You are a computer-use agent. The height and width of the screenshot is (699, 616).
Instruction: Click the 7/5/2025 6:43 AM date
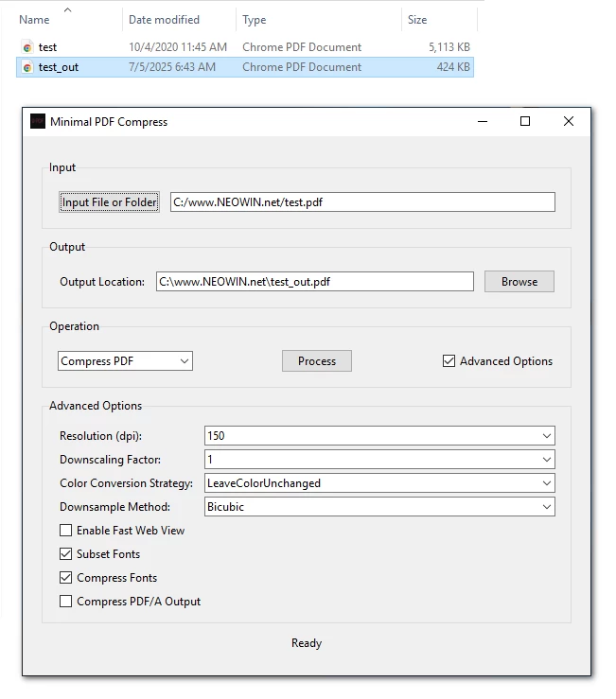click(x=172, y=67)
